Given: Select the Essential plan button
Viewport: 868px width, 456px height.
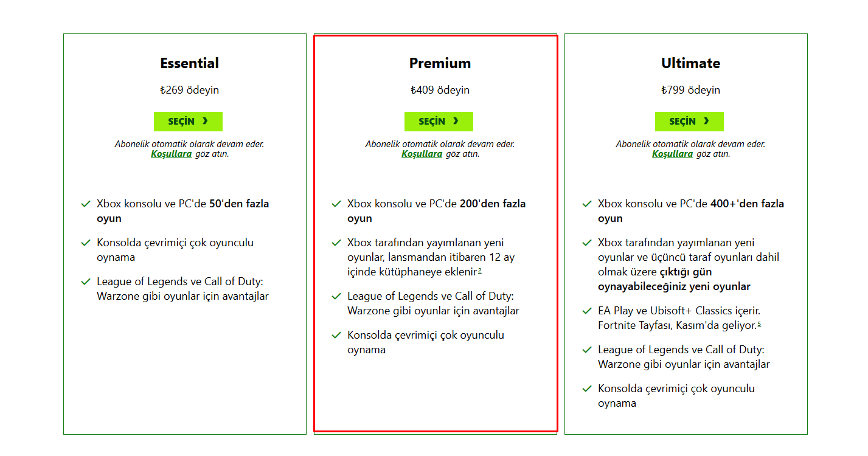Looking at the screenshot, I should tap(188, 121).
